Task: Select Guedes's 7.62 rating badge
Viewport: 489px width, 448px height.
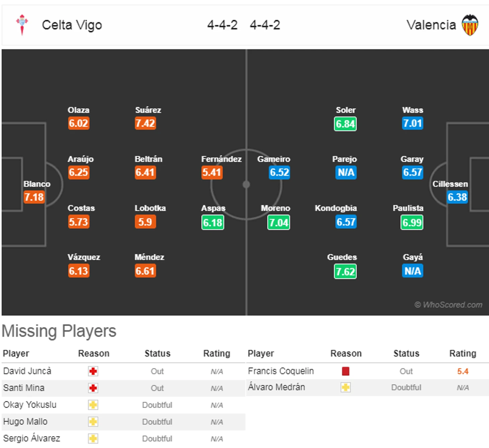Action: (345, 271)
